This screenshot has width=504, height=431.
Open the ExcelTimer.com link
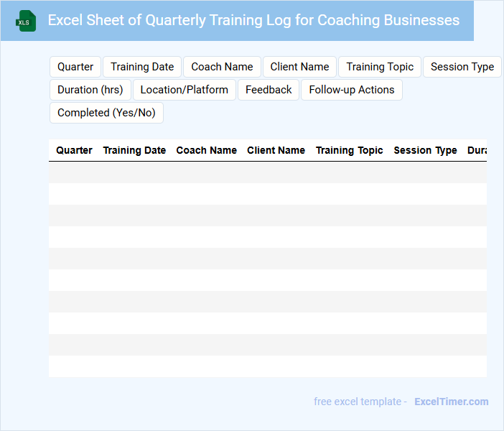pyautogui.click(x=451, y=402)
